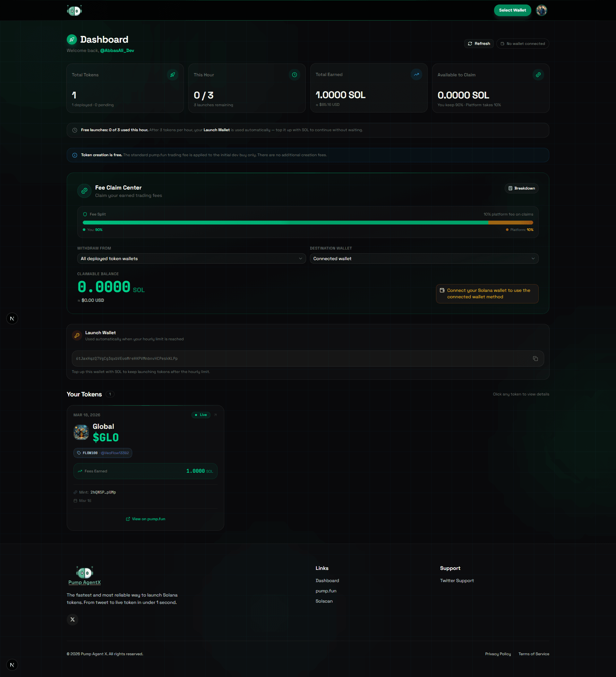Open the pump.fun footer link
616x677 pixels.
(x=326, y=591)
